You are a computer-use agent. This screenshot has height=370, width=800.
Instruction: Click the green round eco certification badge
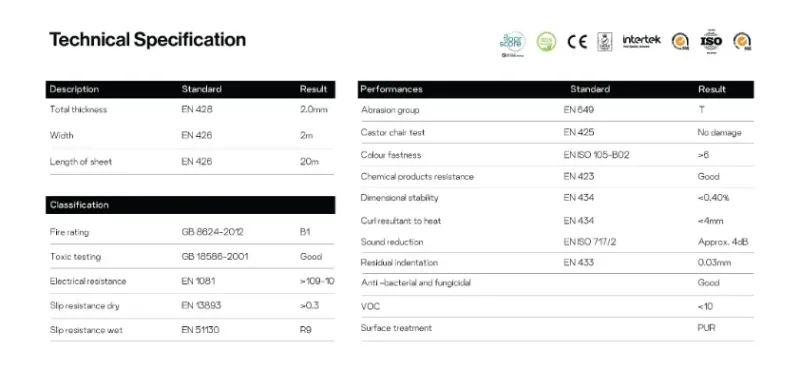(x=546, y=41)
